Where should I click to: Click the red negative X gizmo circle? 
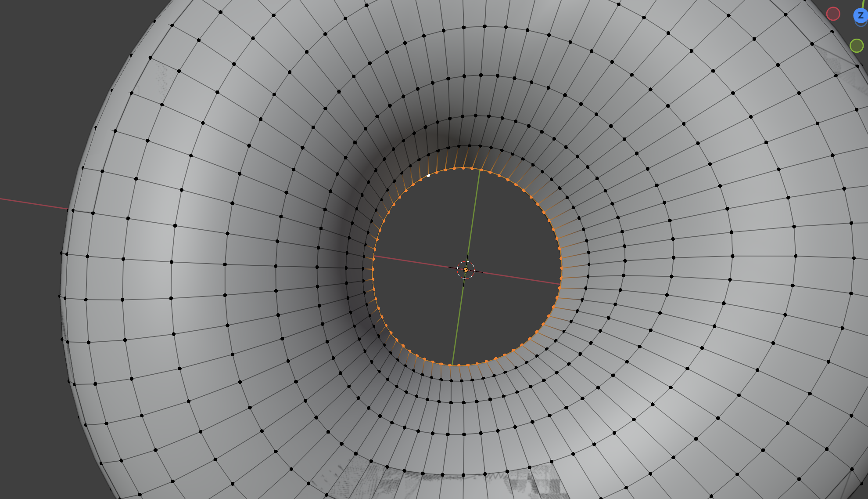pos(833,14)
